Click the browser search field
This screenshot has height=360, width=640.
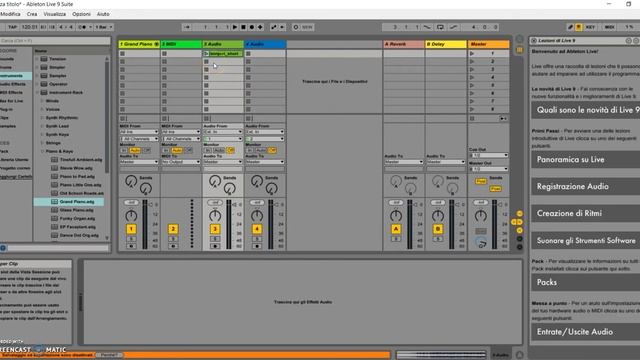click(x=55, y=41)
